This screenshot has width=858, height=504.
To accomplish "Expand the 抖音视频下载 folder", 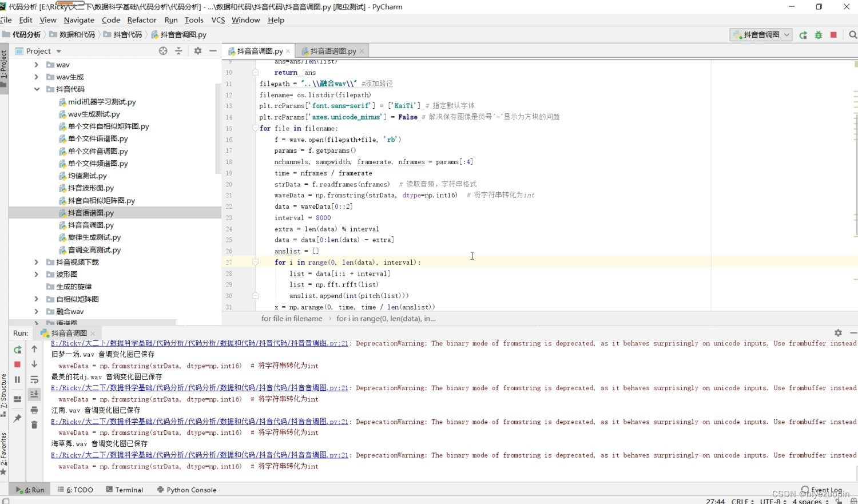I will pyautogui.click(x=37, y=262).
